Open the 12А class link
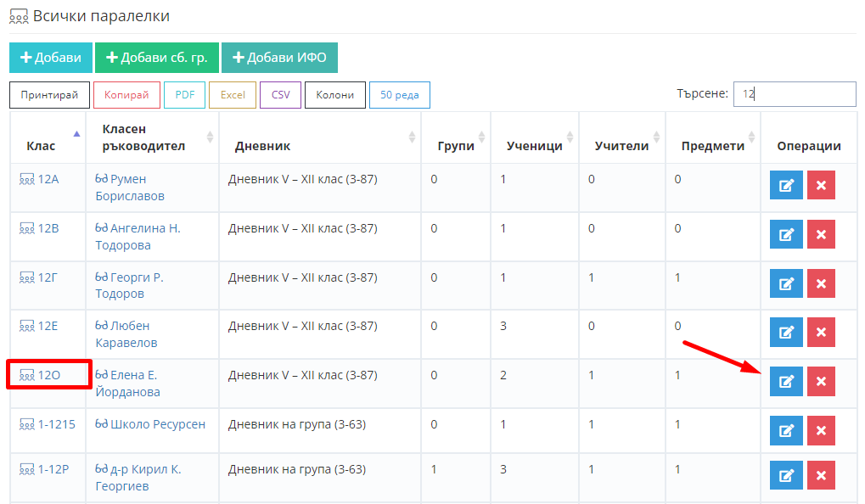This screenshot has height=504, width=865. click(x=48, y=179)
